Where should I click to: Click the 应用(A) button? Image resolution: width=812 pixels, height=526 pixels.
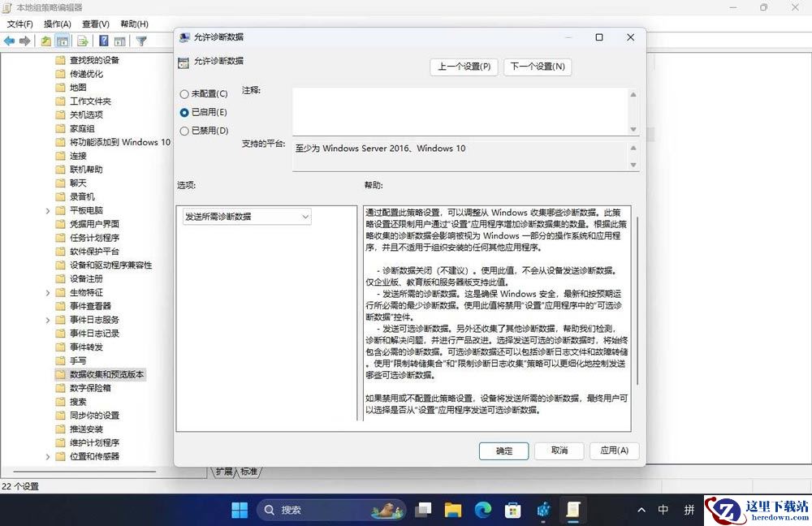(x=614, y=451)
